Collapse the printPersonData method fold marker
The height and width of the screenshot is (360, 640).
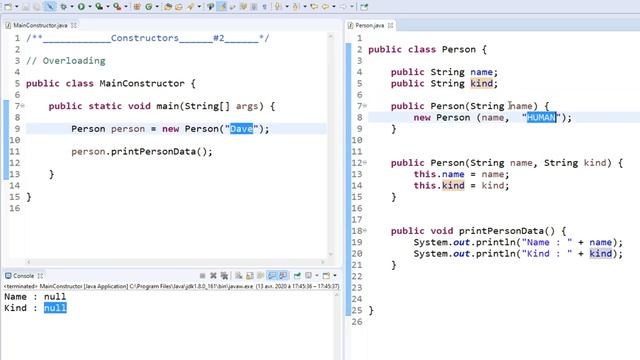point(364,231)
